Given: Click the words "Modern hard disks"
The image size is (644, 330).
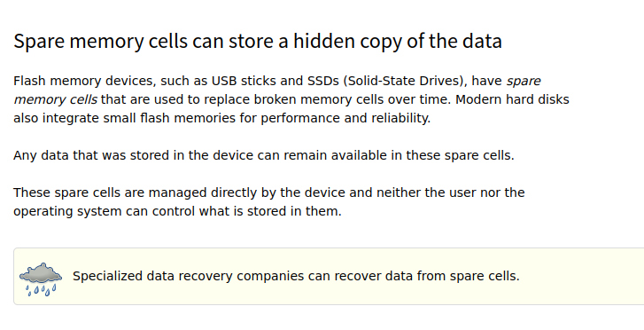Looking at the screenshot, I should click(x=512, y=99).
